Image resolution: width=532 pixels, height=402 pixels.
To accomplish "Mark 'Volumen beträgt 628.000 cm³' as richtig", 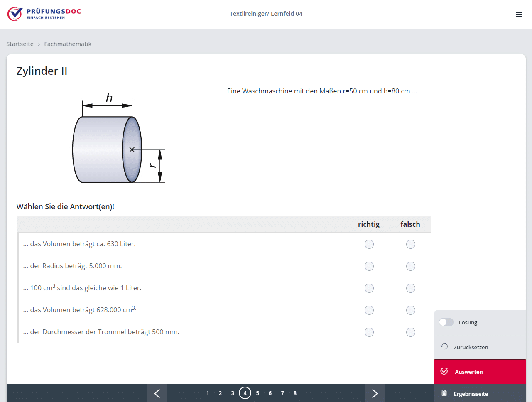I will pos(369,310).
